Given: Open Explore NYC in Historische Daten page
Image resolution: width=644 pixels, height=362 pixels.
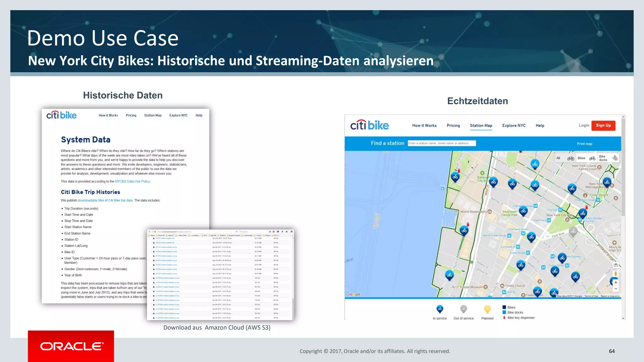Looking at the screenshot, I should (178, 115).
